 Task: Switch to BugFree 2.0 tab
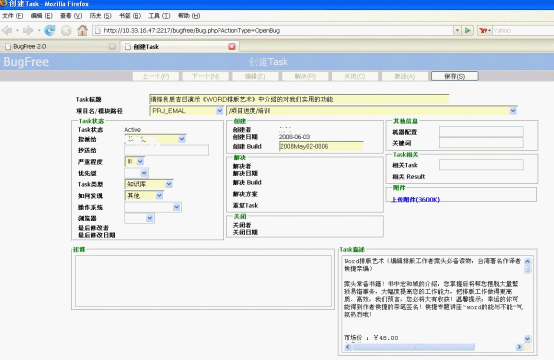click(x=59, y=47)
